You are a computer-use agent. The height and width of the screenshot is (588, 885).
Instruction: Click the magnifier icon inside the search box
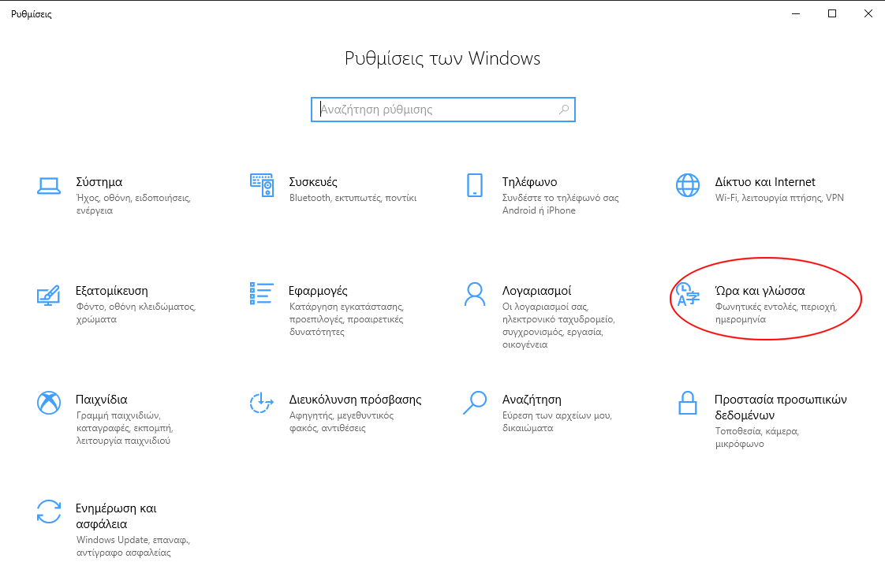pos(564,110)
